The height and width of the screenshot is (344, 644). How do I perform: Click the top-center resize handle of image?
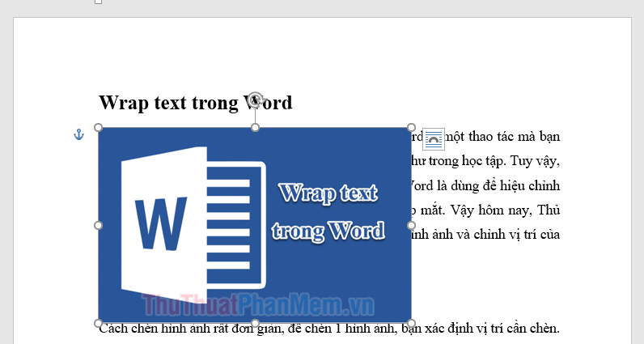(255, 127)
